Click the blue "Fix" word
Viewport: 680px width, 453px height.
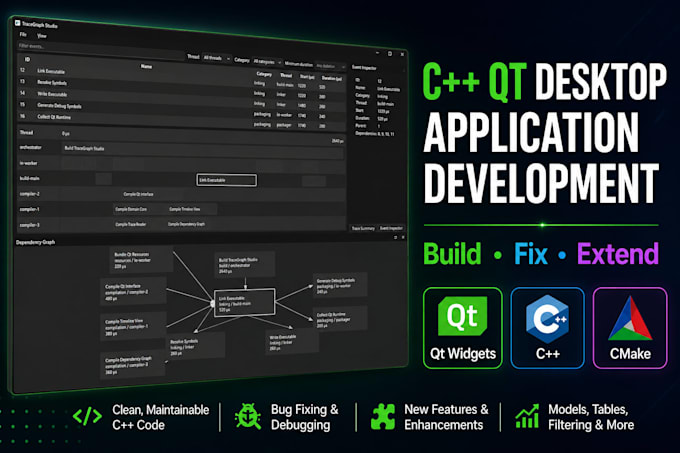[531, 254]
